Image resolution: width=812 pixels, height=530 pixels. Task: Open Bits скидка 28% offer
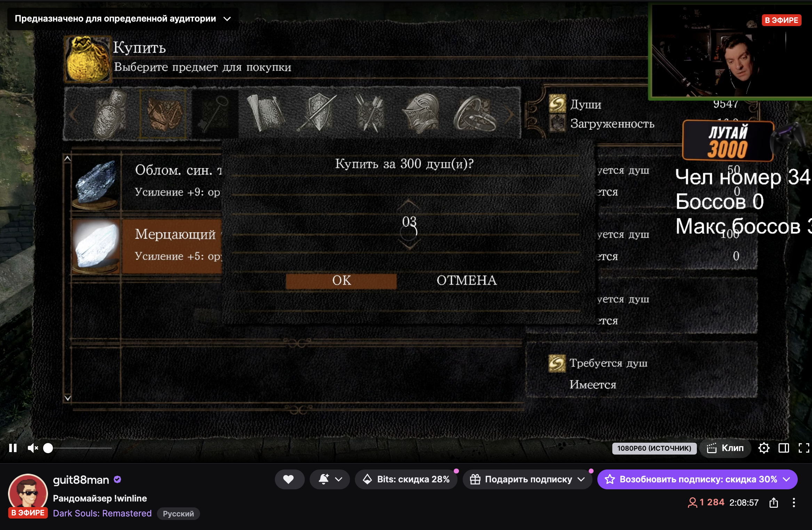click(x=406, y=479)
